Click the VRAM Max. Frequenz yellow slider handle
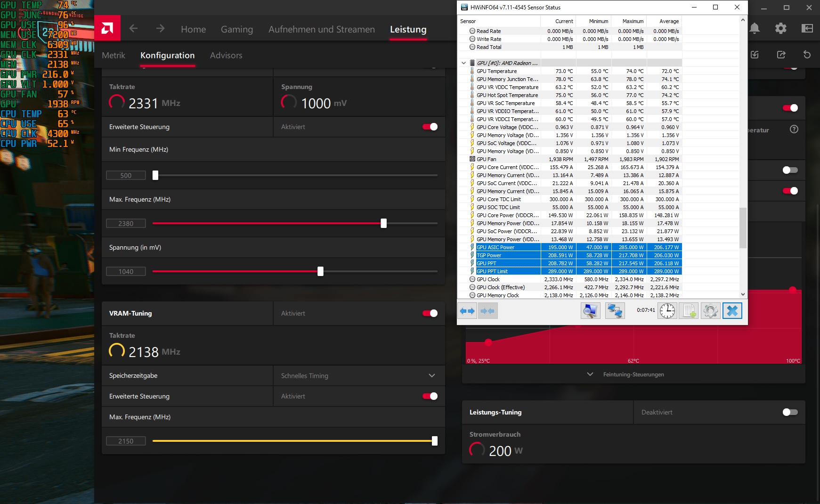 435,441
